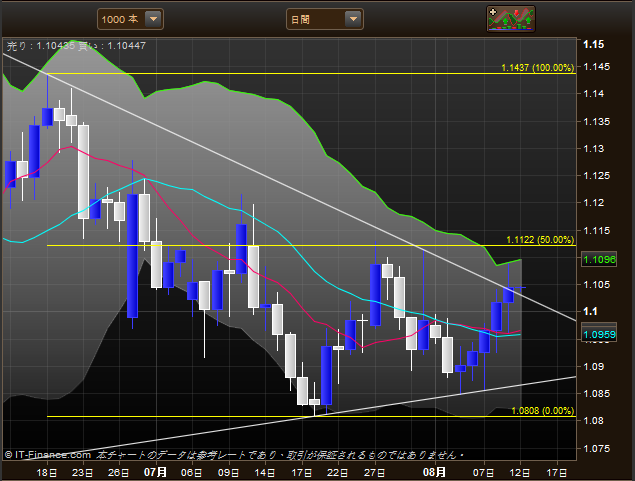Click the 1.0808 (0.00%) Fibonacci label
Viewport: 635px width, 481px height.
[x=543, y=411]
